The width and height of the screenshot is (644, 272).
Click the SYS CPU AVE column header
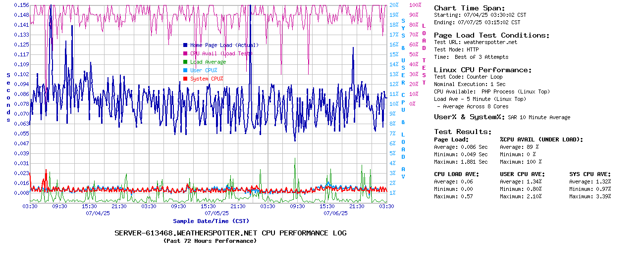point(590,174)
